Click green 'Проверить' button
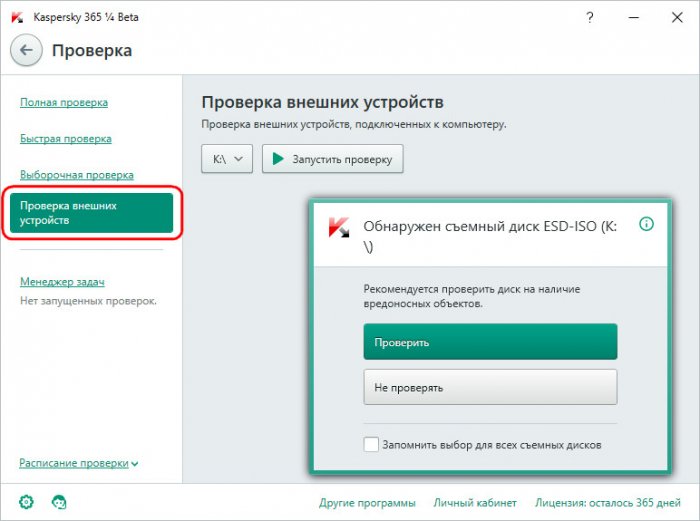The image size is (700, 521). click(490, 342)
